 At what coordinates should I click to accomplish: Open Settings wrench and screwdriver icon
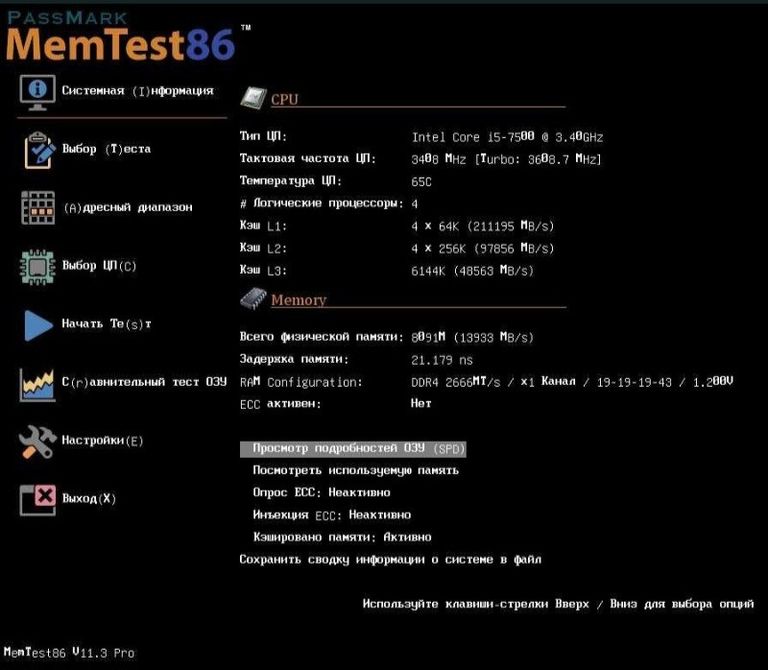tap(38, 441)
